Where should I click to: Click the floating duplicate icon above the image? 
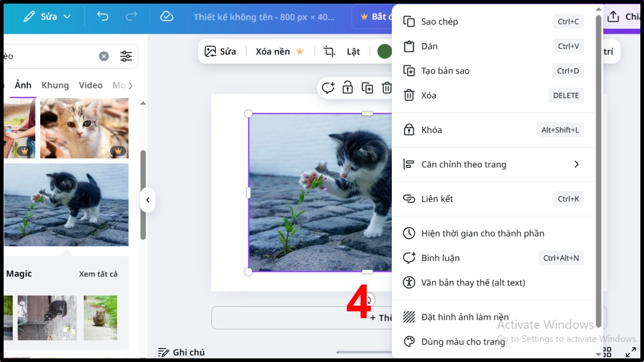[x=367, y=87]
